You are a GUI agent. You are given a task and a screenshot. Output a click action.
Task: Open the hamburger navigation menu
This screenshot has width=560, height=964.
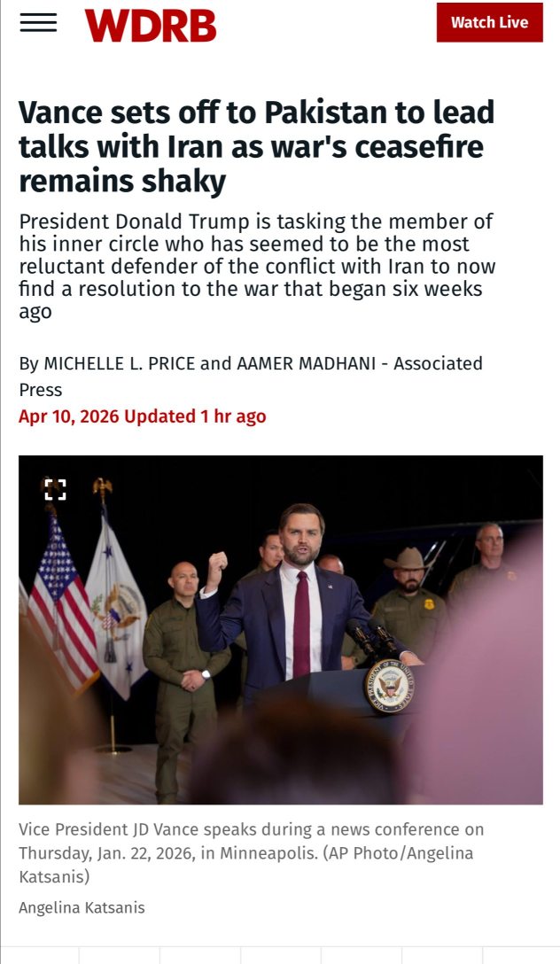coord(38,23)
